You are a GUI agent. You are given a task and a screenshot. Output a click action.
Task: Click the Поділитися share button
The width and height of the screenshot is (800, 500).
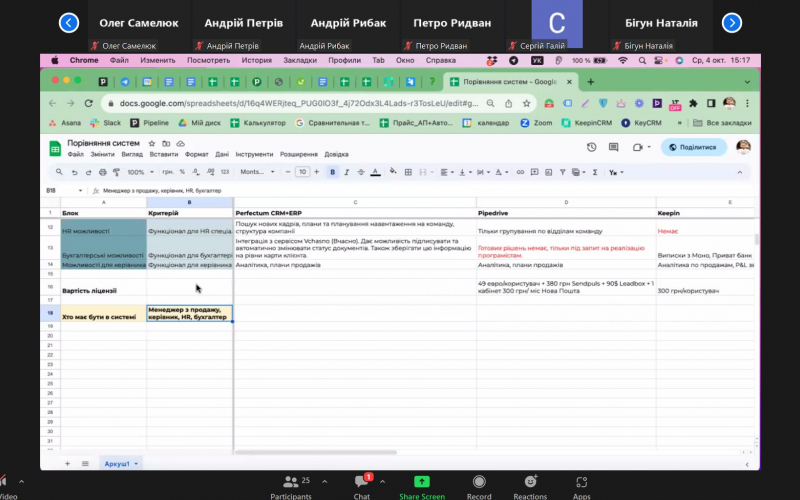pos(693,147)
